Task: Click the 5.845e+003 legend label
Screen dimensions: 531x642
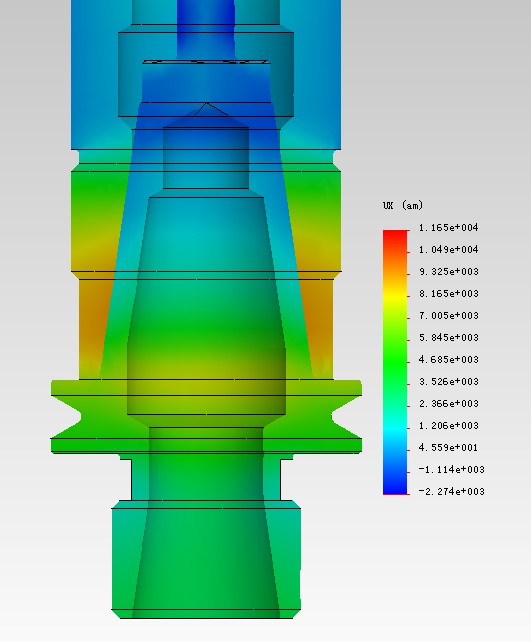Action: coord(448,337)
